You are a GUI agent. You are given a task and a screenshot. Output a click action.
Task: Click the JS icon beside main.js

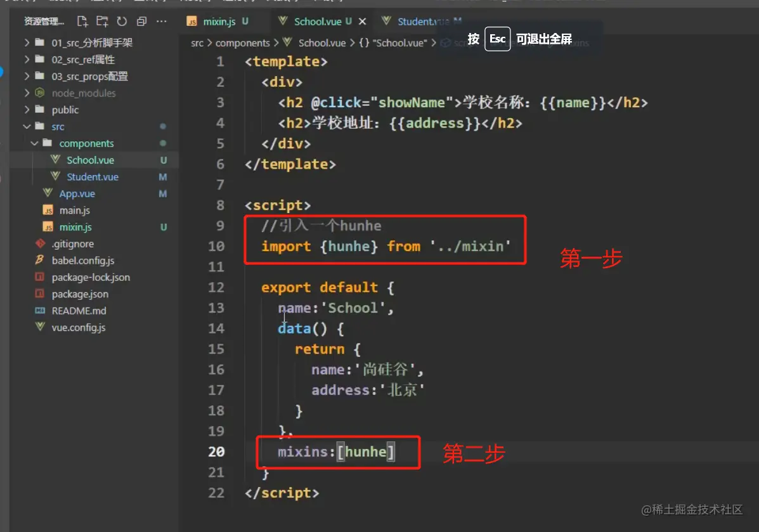coord(48,210)
